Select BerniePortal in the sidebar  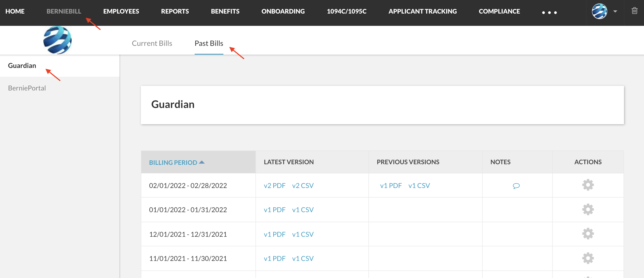(x=27, y=88)
